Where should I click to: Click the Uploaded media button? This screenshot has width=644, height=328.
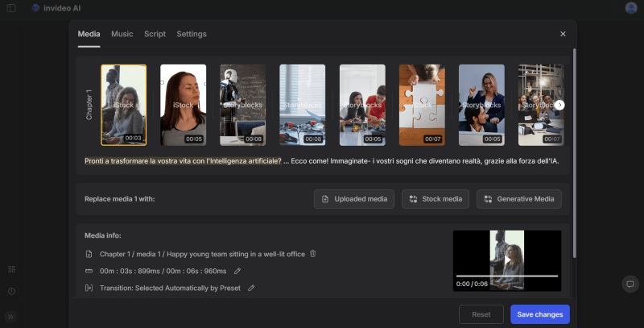(x=354, y=199)
